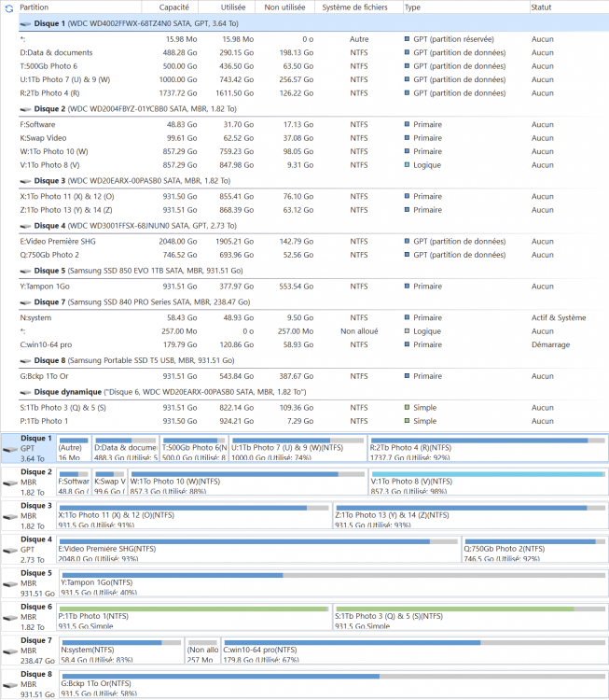The height and width of the screenshot is (700, 609).
Task: Click R:2Tb Photo 4 (R) block in disk map
Action: tap(488, 448)
